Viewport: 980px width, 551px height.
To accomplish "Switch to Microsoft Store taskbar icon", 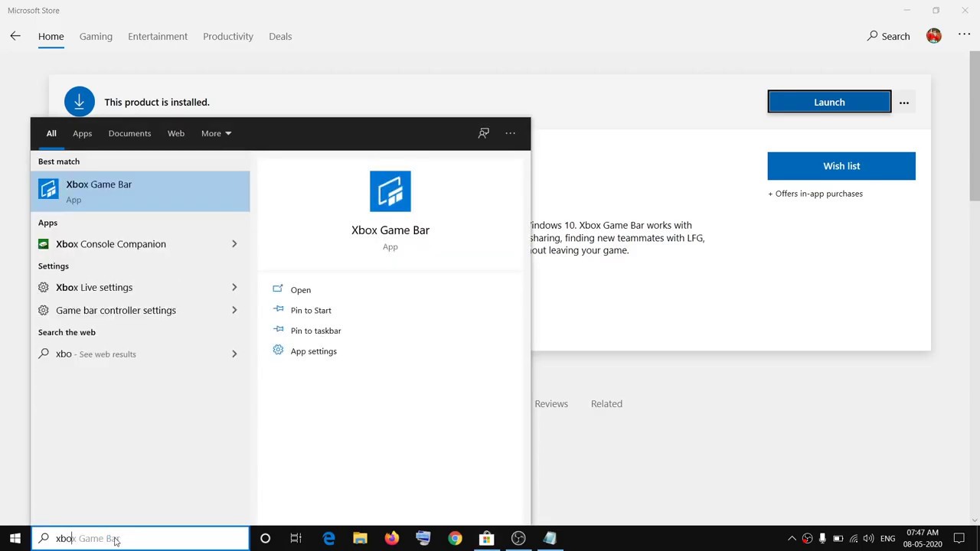I will (486, 539).
